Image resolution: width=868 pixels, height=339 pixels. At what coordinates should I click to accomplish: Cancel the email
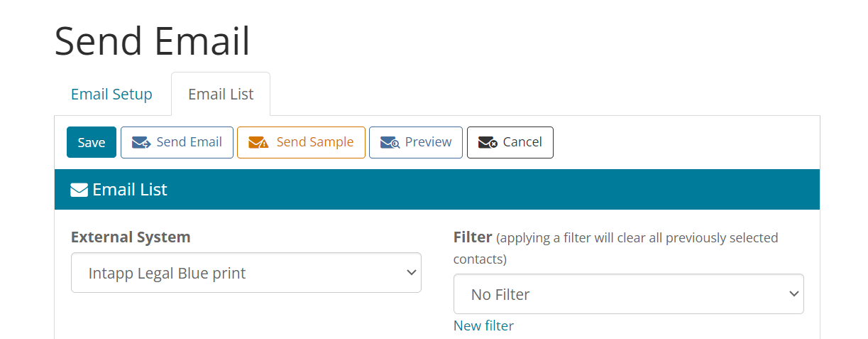tap(510, 142)
